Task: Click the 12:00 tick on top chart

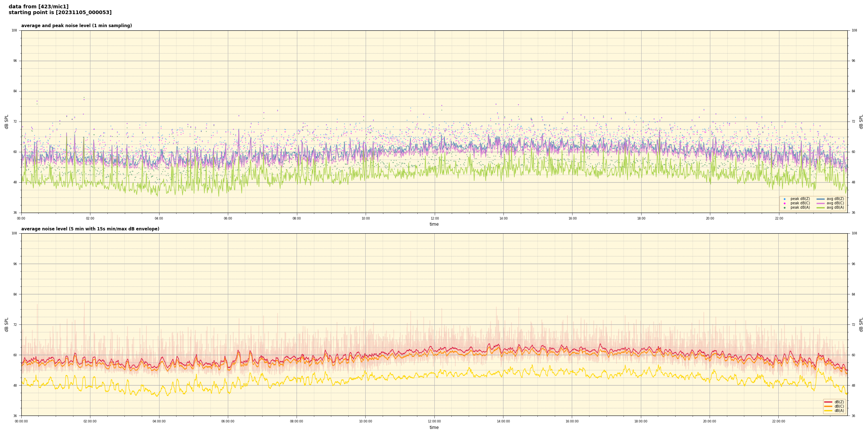Action: click(x=434, y=218)
